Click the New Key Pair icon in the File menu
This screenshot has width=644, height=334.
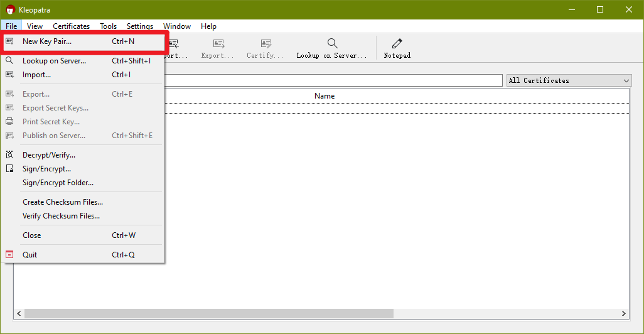[9, 41]
